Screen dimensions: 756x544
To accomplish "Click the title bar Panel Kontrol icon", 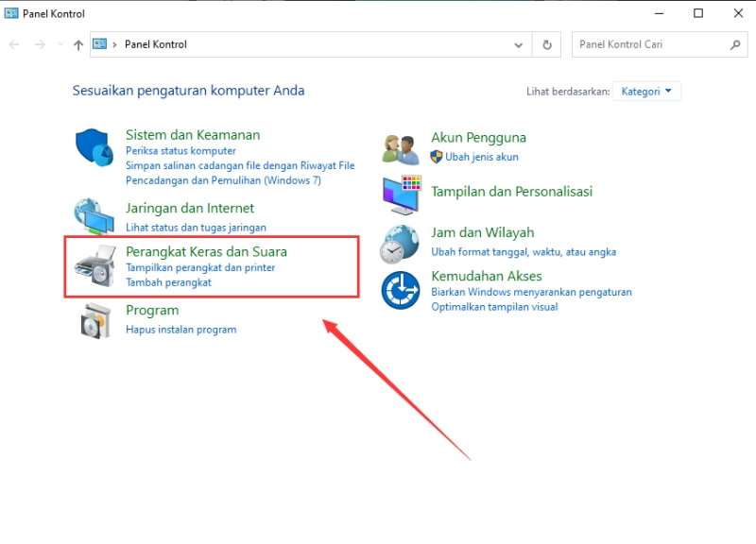I will pos(11,13).
